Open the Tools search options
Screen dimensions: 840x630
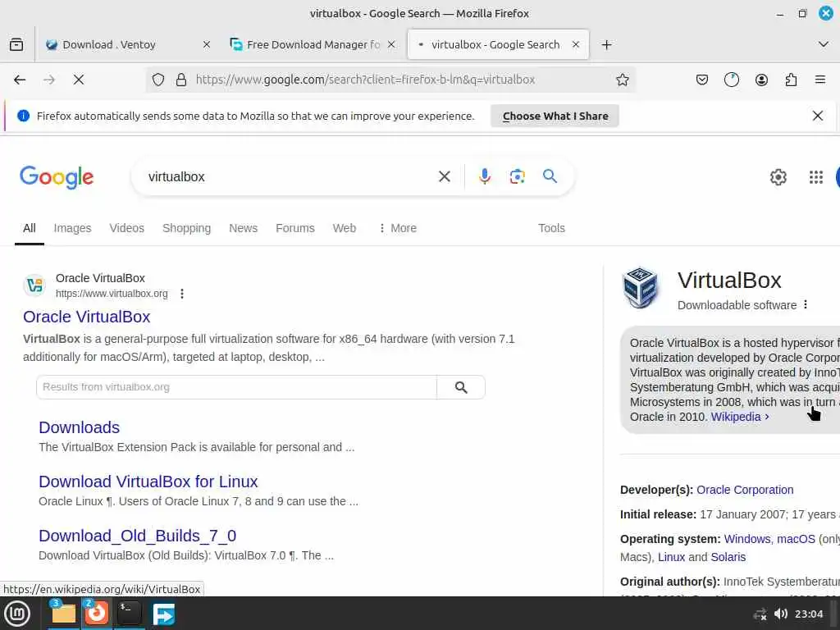tap(551, 228)
